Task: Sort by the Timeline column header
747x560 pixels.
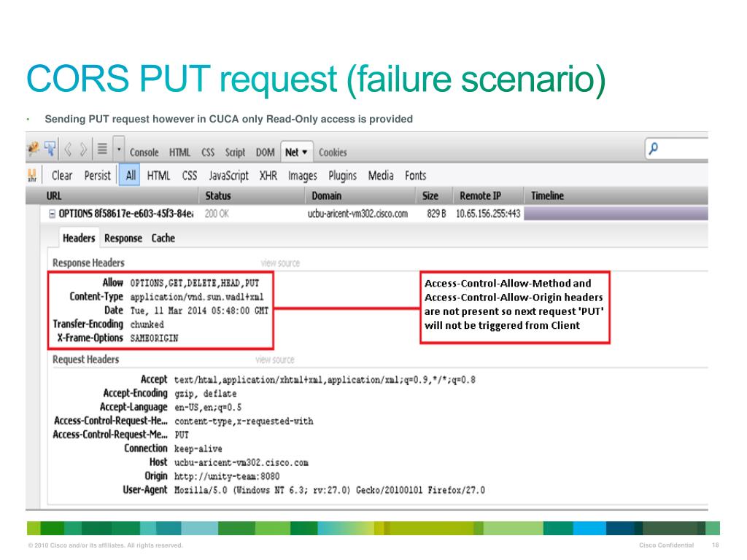Action: (616, 195)
